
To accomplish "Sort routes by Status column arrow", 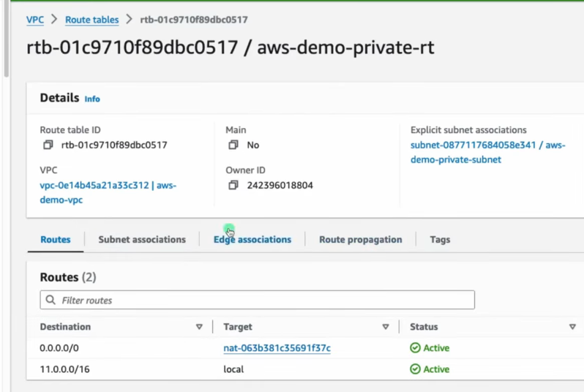I will pos(572,327).
